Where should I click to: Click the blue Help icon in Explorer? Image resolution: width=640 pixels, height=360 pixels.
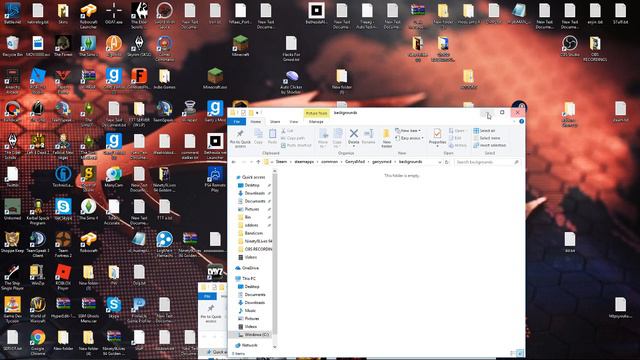point(521,121)
